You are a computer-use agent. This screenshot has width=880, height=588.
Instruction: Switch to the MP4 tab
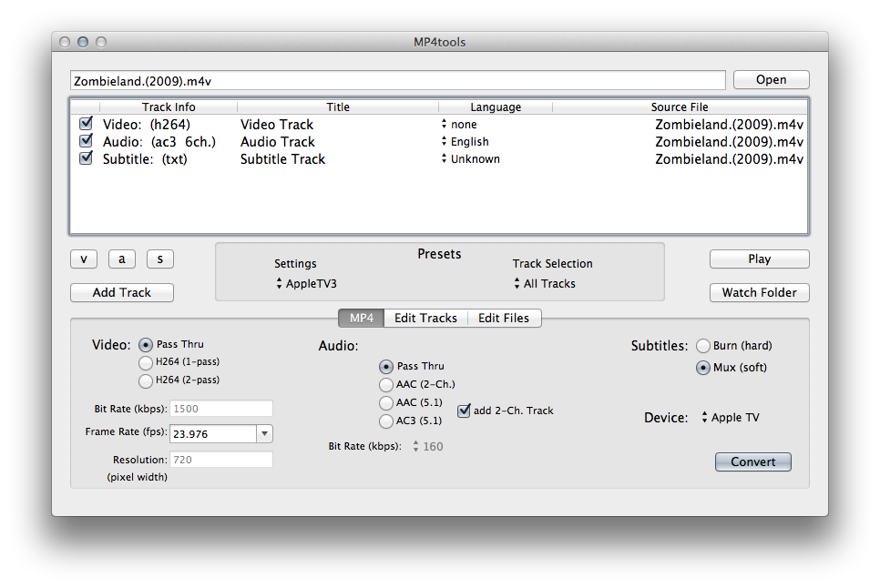pyautogui.click(x=362, y=318)
